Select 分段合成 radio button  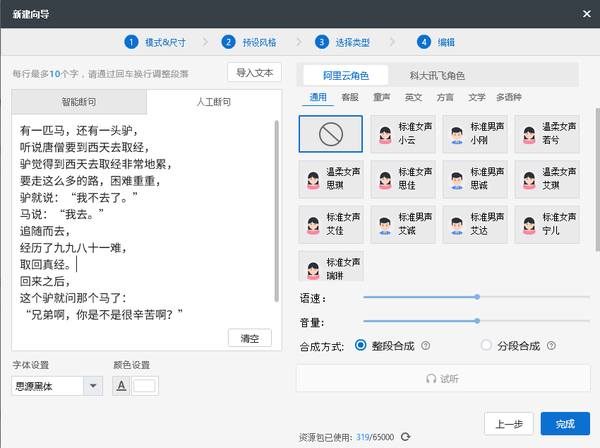(x=486, y=345)
